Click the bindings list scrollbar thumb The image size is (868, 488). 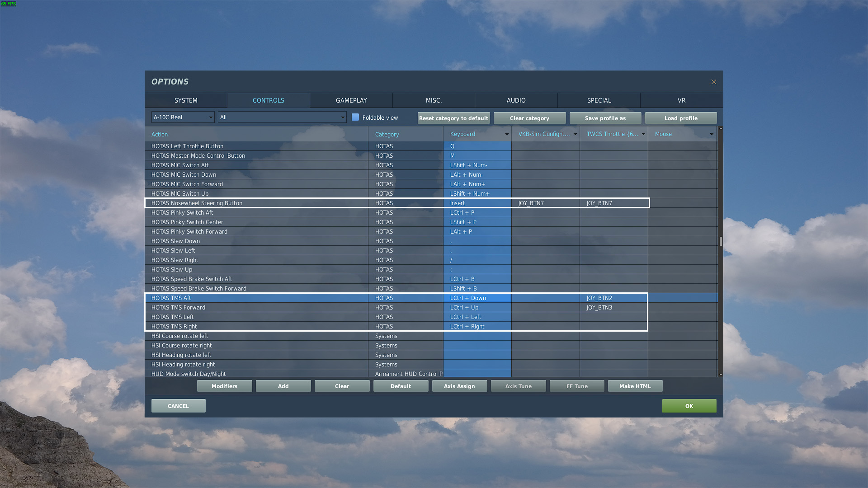click(721, 241)
